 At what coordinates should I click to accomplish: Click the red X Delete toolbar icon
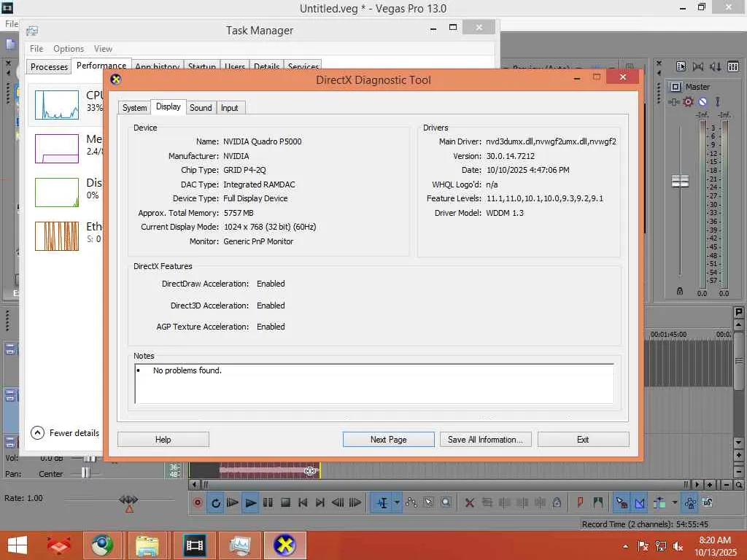pyautogui.click(x=469, y=502)
